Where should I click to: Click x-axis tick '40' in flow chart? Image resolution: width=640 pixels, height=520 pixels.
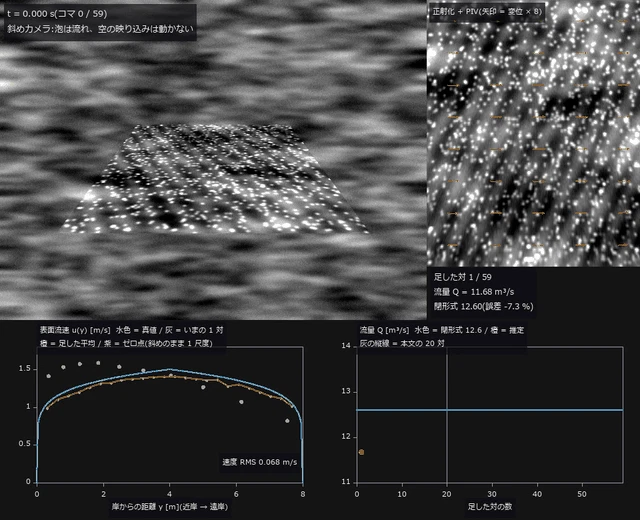pos(537,494)
